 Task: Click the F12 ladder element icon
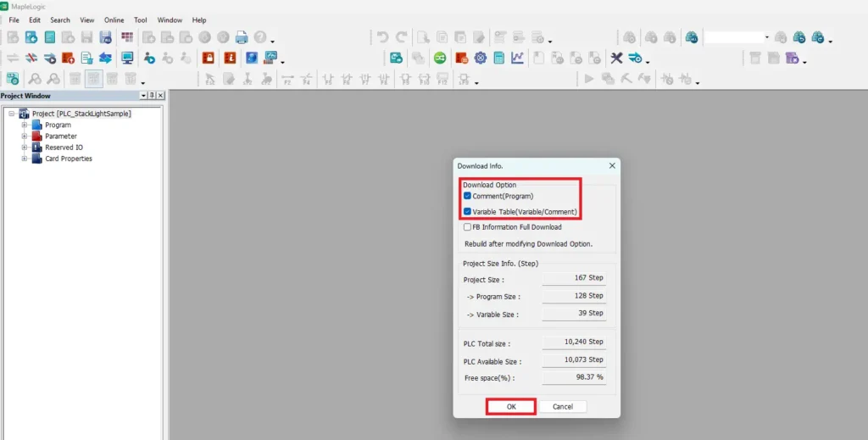coord(442,79)
